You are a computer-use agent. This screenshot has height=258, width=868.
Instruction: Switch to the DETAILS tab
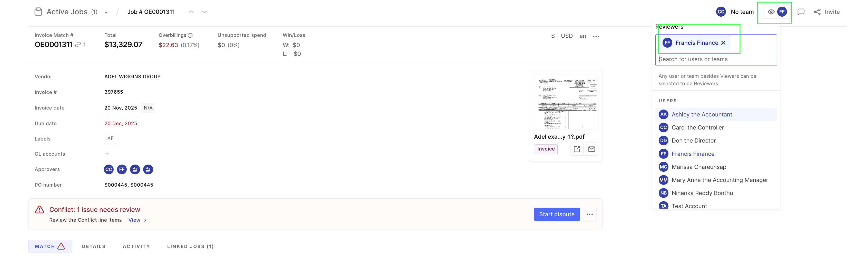tap(93, 246)
